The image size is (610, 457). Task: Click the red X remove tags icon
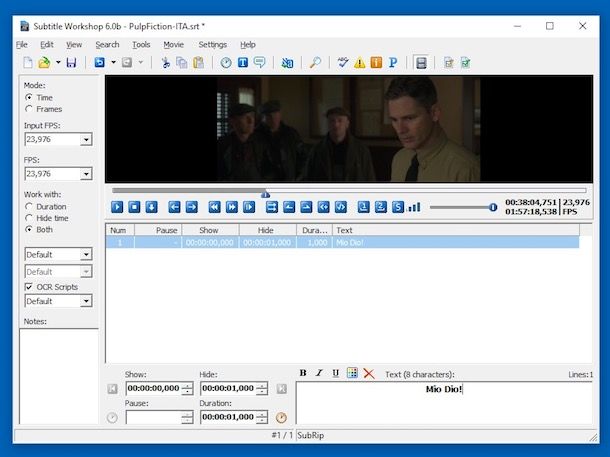[369, 374]
